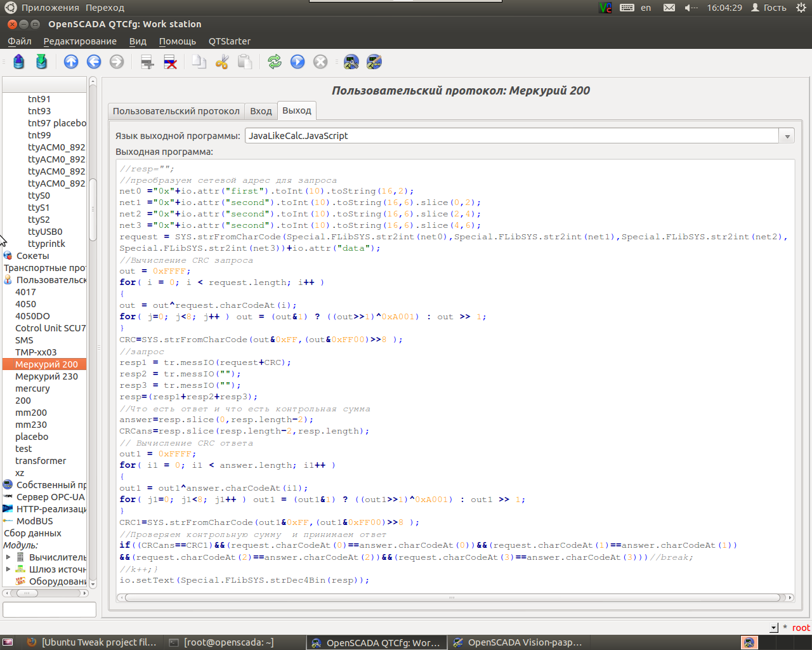This screenshot has width=812, height=650.
Task: Click the horizontal scrollbar under code editor
Action: coord(452,597)
